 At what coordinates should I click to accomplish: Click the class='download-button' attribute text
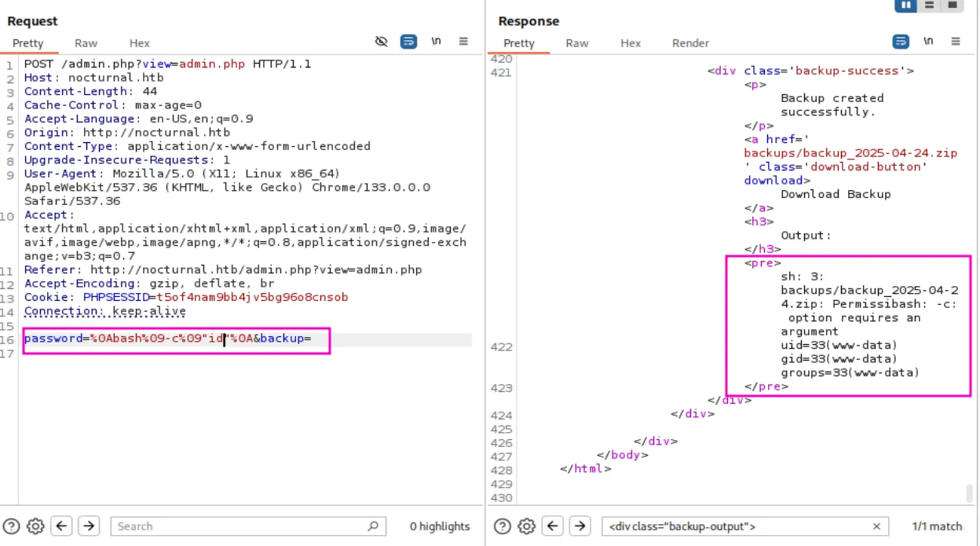click(x=843, y=167)
